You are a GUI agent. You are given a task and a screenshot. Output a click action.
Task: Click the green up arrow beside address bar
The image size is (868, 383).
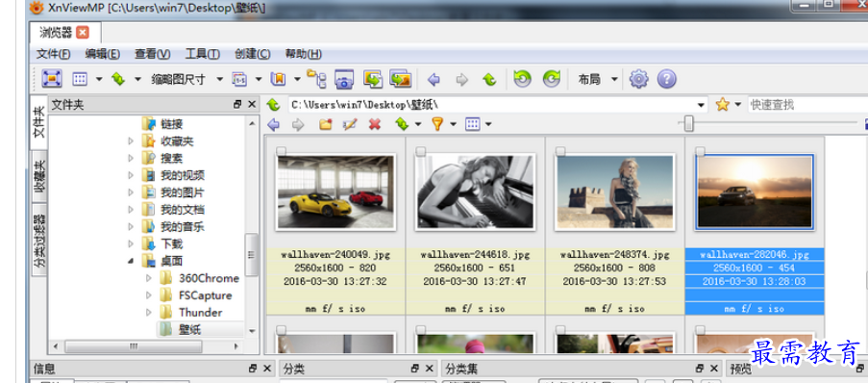tap(273, 105)
